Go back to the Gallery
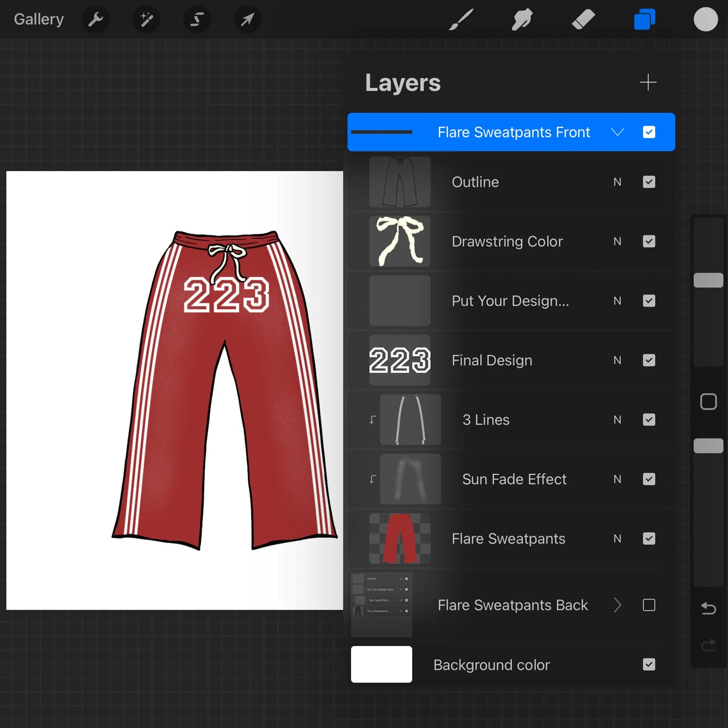This screenshot has width=728, height=728. click(38, 19)
